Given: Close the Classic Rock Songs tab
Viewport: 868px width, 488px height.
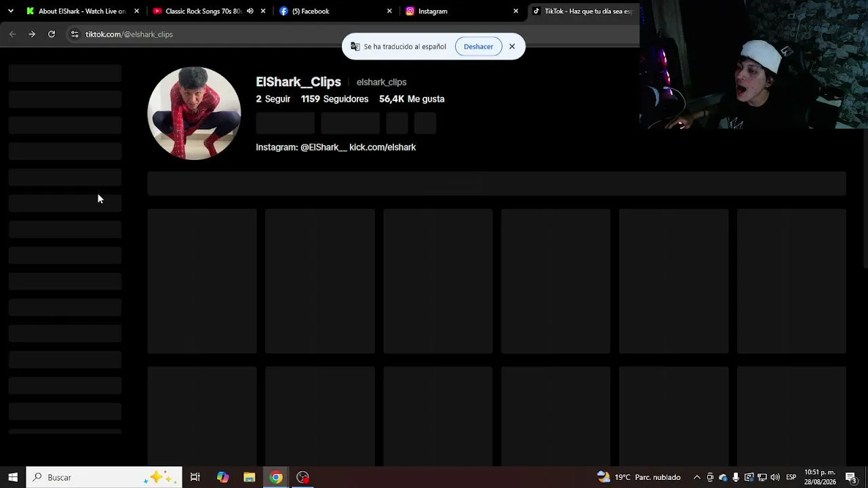Looking at the screenshot, I should coord(263,11).
